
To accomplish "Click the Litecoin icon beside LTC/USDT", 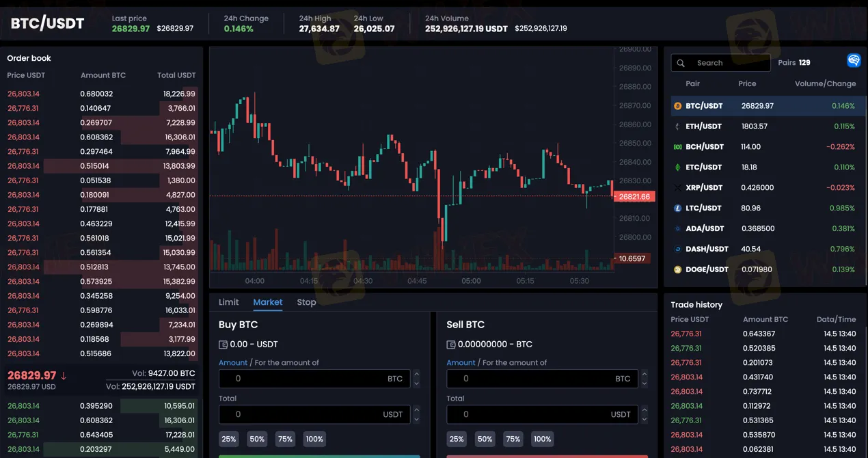I will [677, 208].
